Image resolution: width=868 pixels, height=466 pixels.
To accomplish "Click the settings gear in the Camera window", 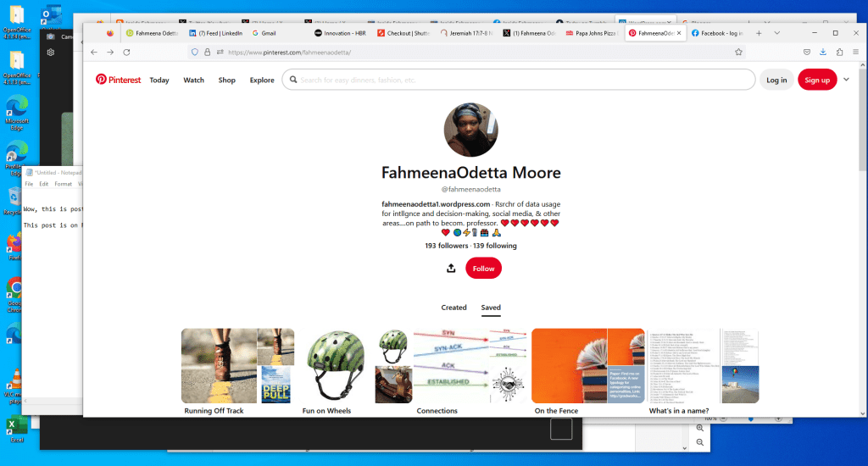I will pyautogui.click(x=51, y=52).
